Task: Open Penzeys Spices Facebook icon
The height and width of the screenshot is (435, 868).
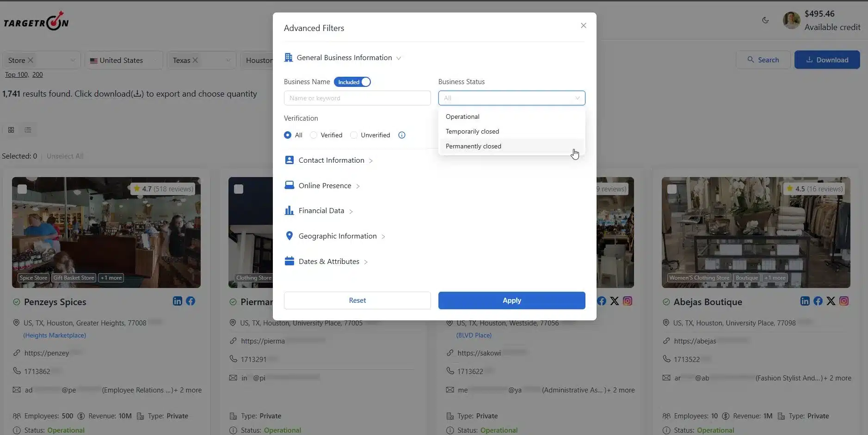Action: pyautogui.click(x=191, y=301)
